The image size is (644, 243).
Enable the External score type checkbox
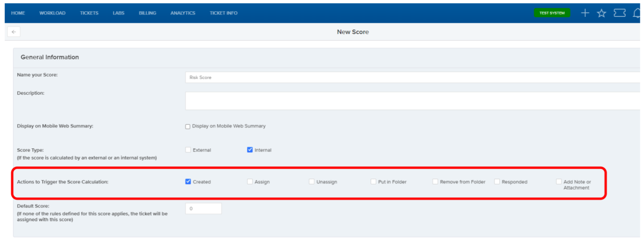coord(188,150)
